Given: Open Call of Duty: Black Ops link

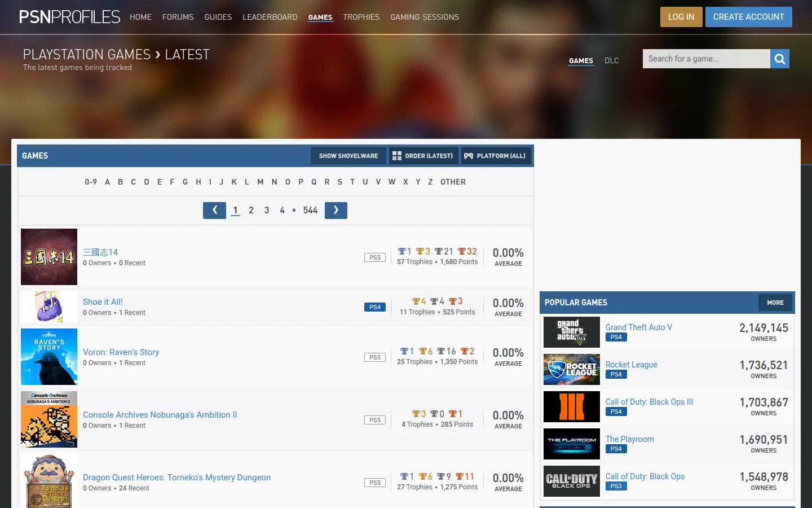Looking at the screenshot, I should [645, 476].
